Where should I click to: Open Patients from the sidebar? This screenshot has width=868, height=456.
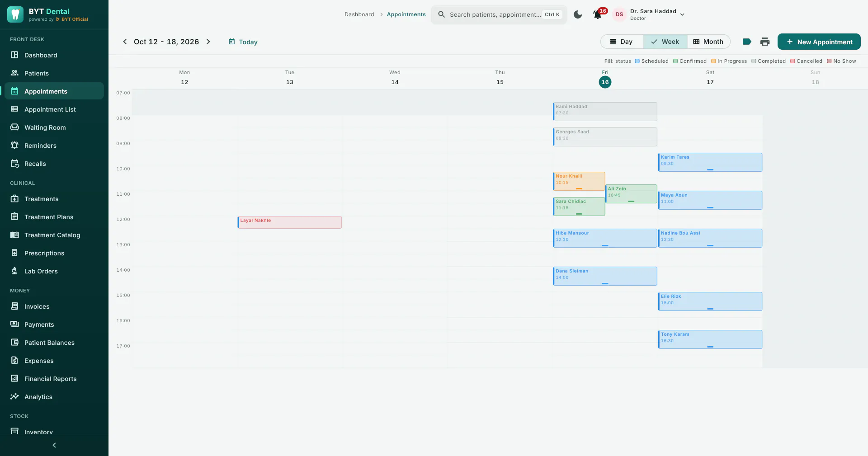tap(54, 73)
